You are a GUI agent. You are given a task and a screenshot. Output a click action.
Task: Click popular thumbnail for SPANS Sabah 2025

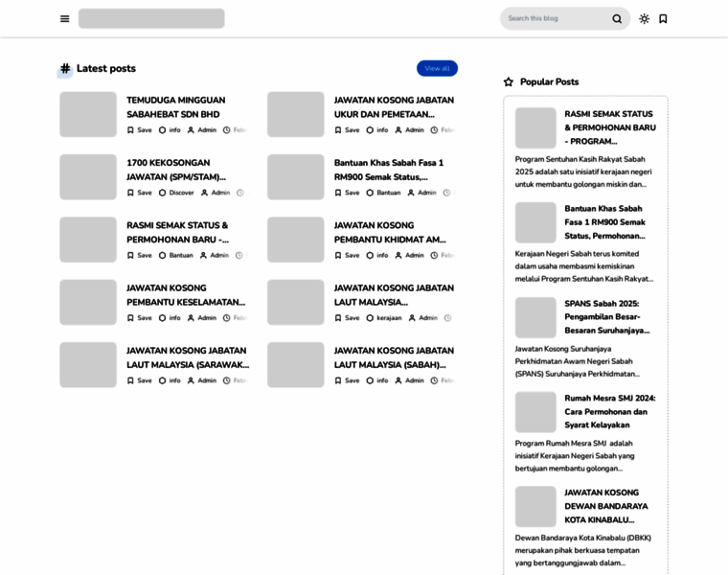point(535,318)
